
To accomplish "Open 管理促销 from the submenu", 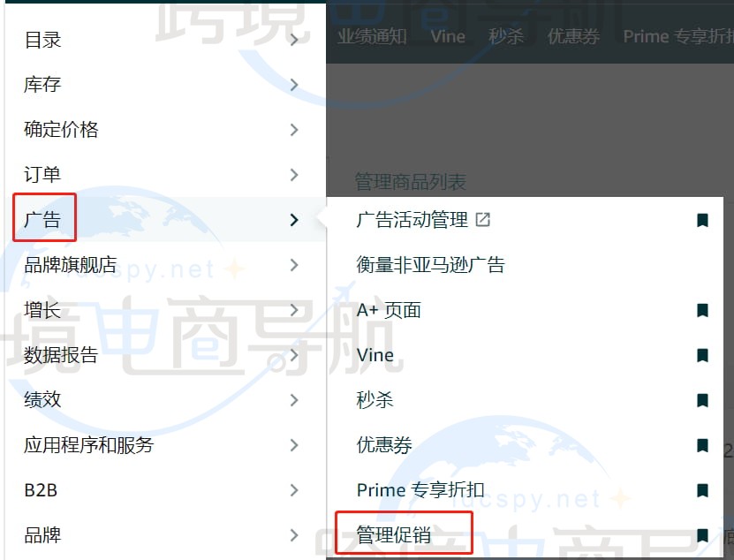I will [401, 534].
